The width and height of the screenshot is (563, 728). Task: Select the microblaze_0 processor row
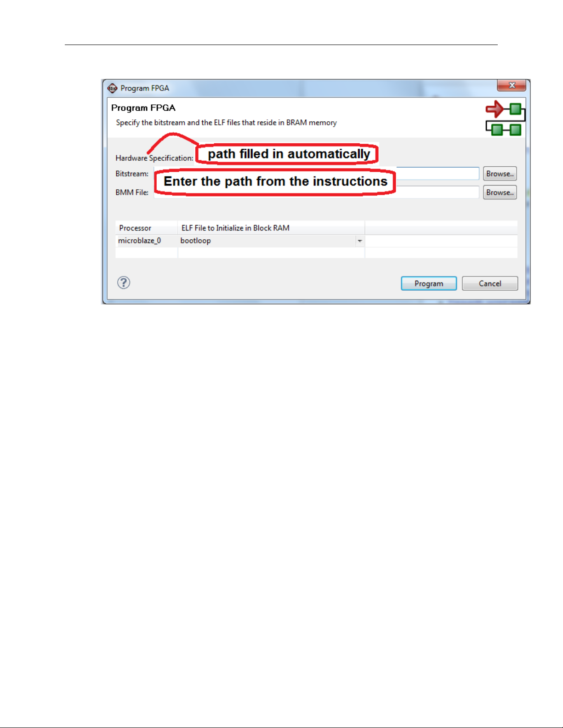point(316,241)
